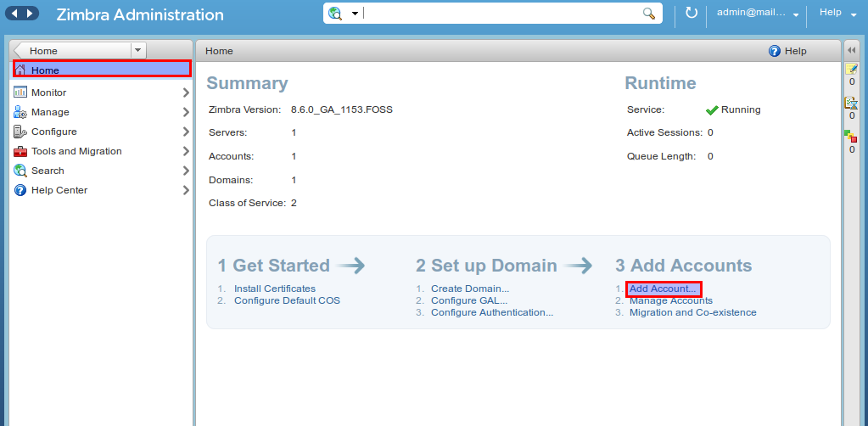Click the green Running checkmark icon

[712, 110]
